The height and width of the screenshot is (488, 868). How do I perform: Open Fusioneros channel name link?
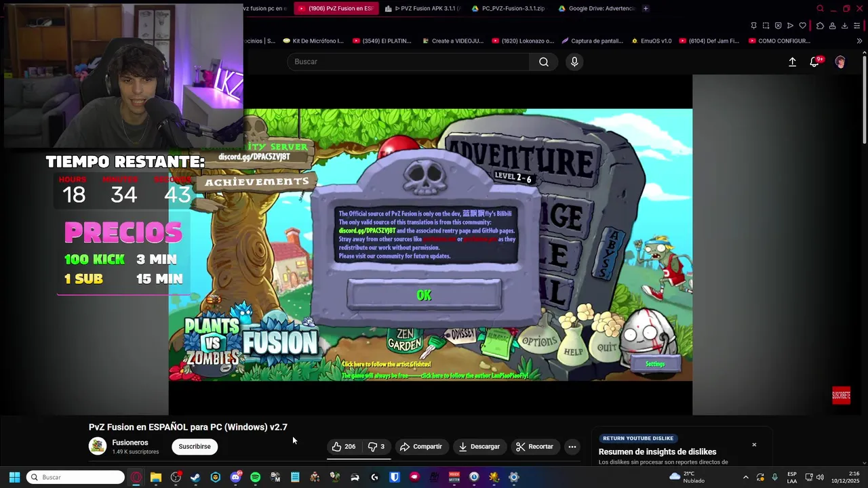coord(130,443)
